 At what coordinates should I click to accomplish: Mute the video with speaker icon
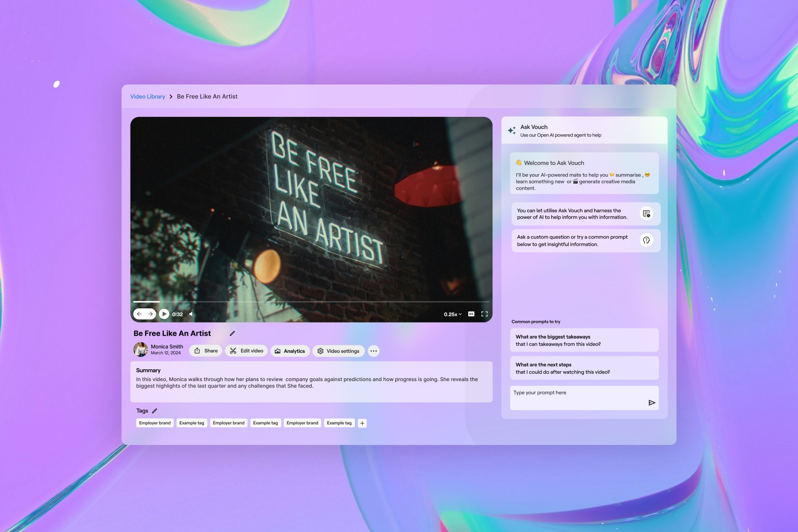pyautogui.click(x=191, y=314)
